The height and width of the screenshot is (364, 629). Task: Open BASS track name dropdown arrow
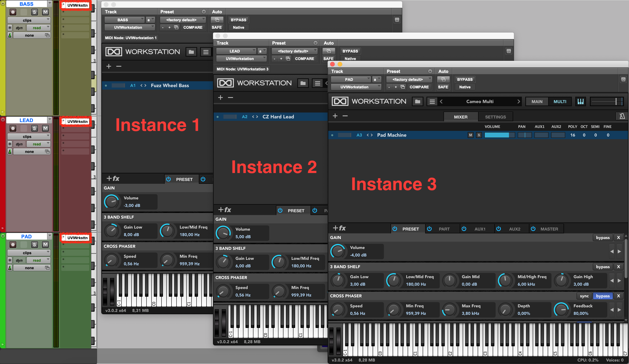49,4
